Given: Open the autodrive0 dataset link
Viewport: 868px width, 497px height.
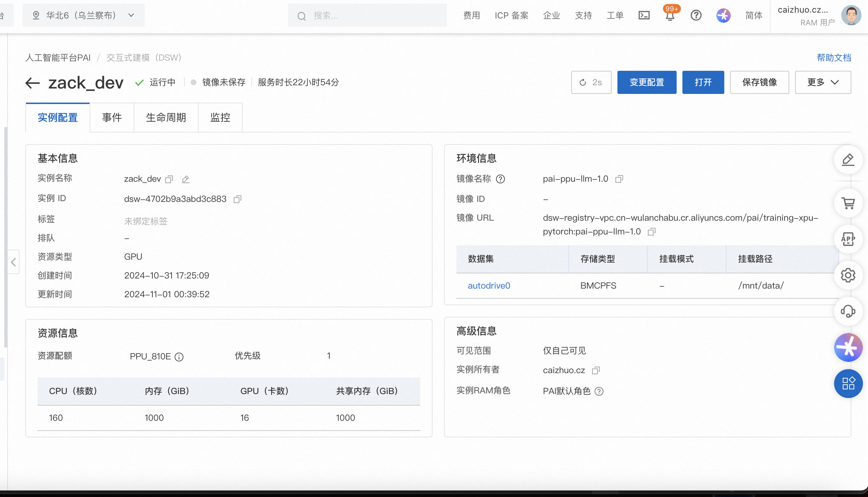Looking at the screenshot, I should pos(489,286).
